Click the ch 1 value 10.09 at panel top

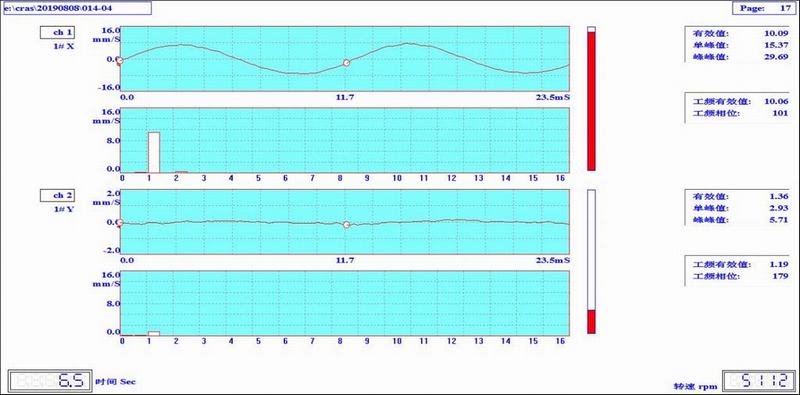(x=776, y=34)
